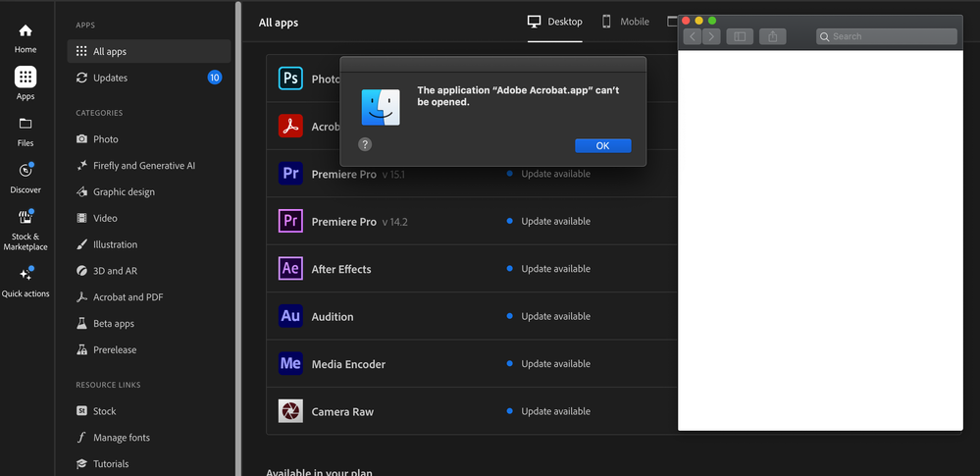Select the Apps grid icon in rail
This screenshot has width=980, height=476.
point(25,77)
